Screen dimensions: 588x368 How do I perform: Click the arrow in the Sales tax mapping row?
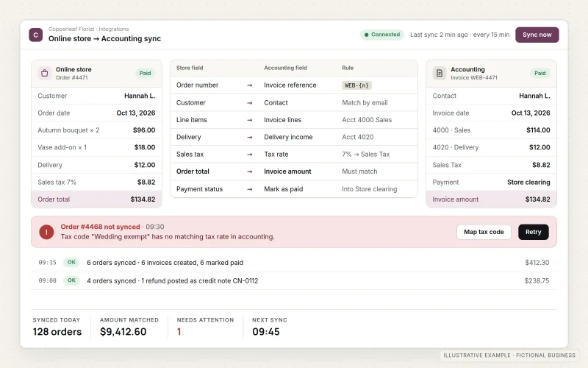click(x=250, y=155)
